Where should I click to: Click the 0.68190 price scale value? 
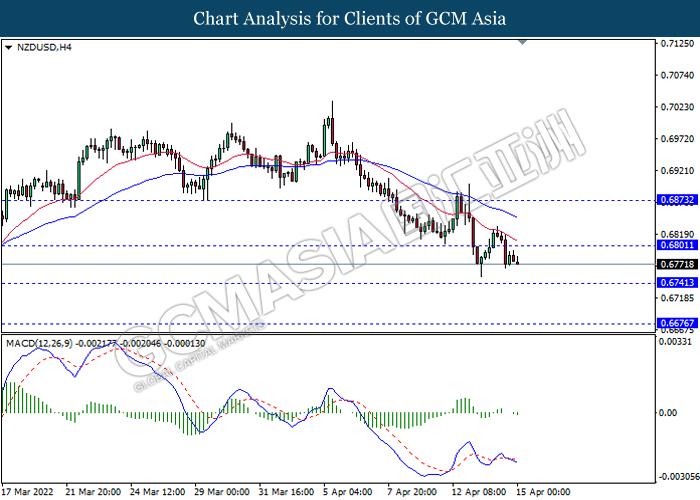coord(677,234)
